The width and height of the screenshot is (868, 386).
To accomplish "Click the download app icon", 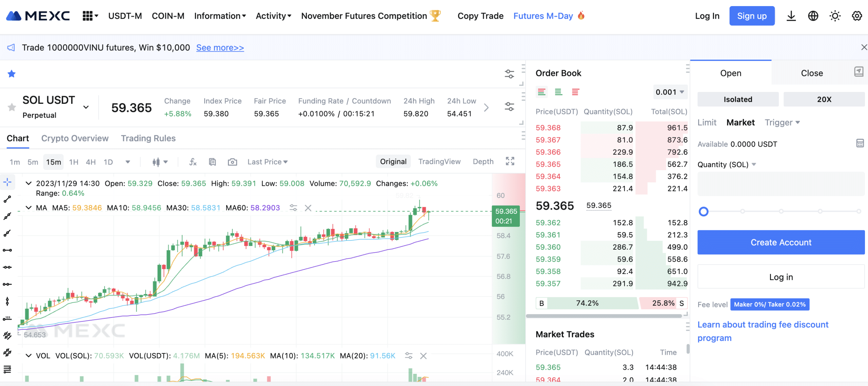I will click(791, 16).
